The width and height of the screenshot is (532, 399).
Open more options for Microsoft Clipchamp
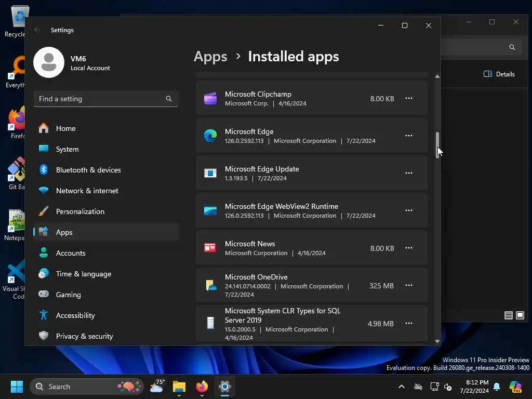pos(409,98)
